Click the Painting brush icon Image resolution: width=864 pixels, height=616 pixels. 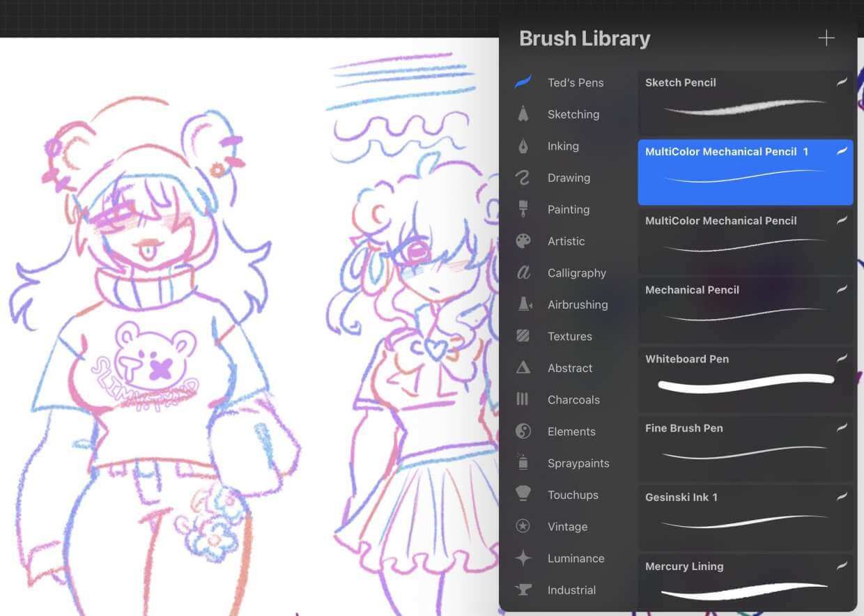pos(523,209)
